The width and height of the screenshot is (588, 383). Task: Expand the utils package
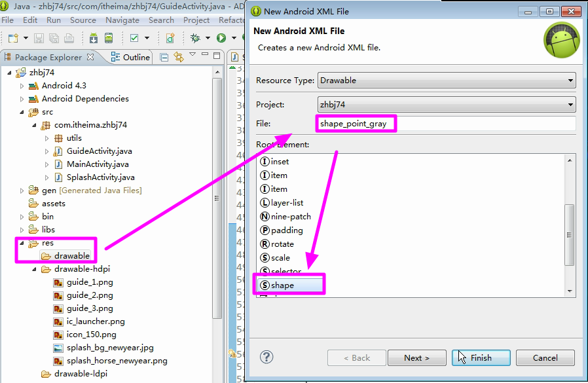(46, 138)
